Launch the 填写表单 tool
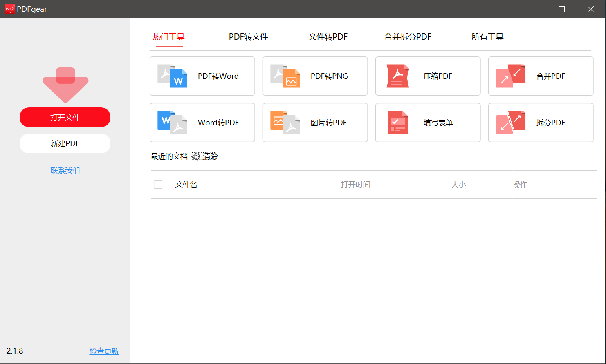Image resolution: width=606 pixels, height=364 pixels. pyautogui.click(x=427, y=123)
